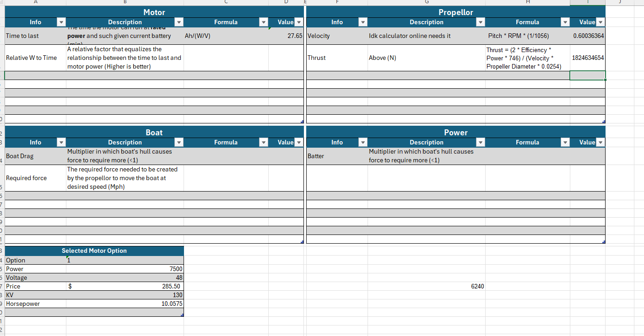
Task: Select the "Ah/(W/V)" formula cell
Action: pos(226,36)
